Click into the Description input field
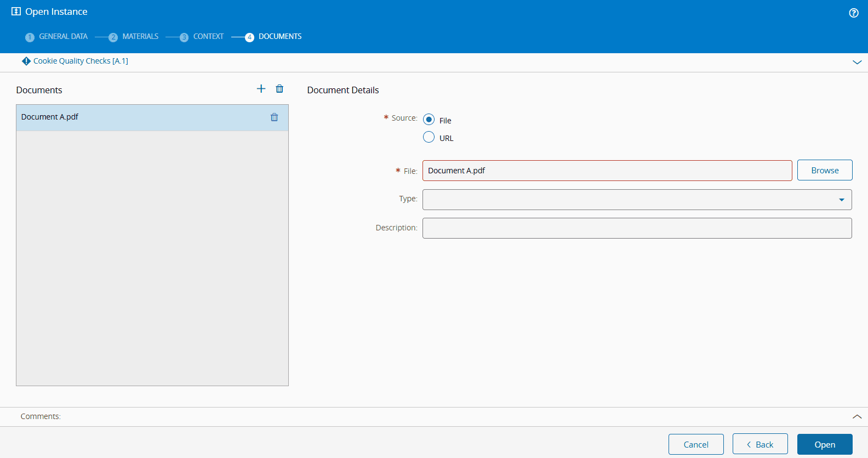Screen dimensions: 868x458 click(637, 228)
